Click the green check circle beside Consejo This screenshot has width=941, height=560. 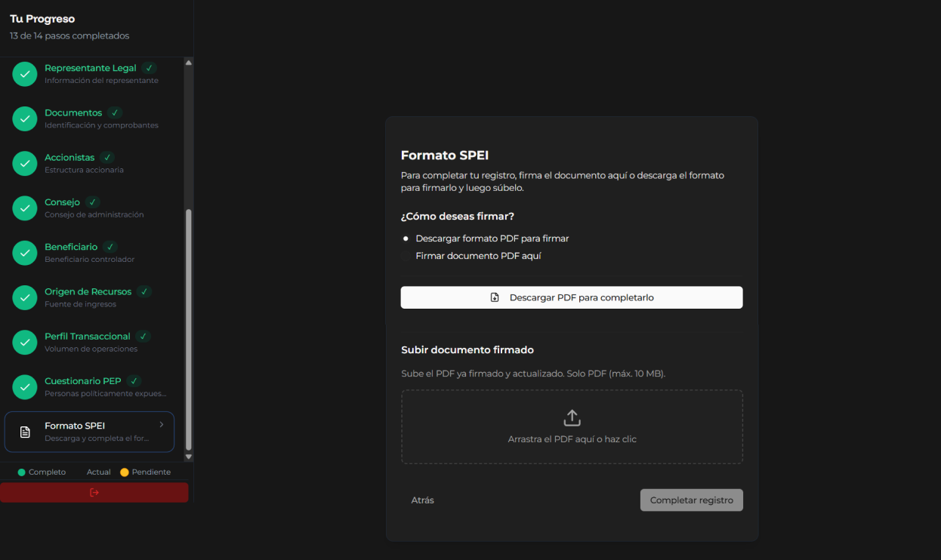25,208
